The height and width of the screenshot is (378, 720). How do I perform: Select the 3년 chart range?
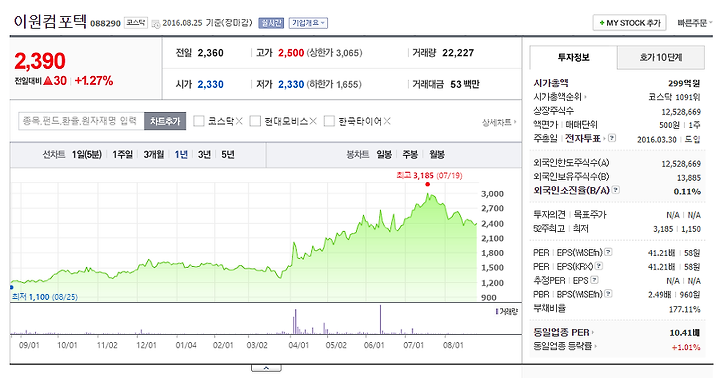[x=204, y=155]
